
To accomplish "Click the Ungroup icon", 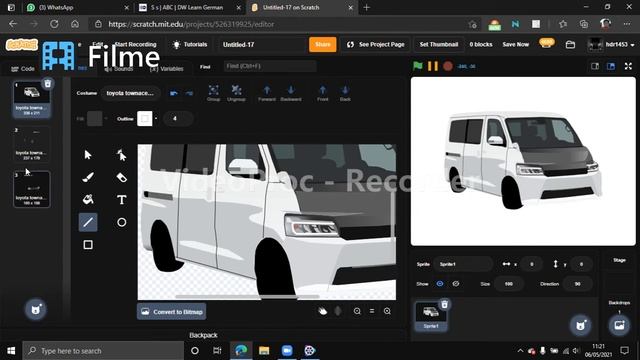I will coord(236,93).
